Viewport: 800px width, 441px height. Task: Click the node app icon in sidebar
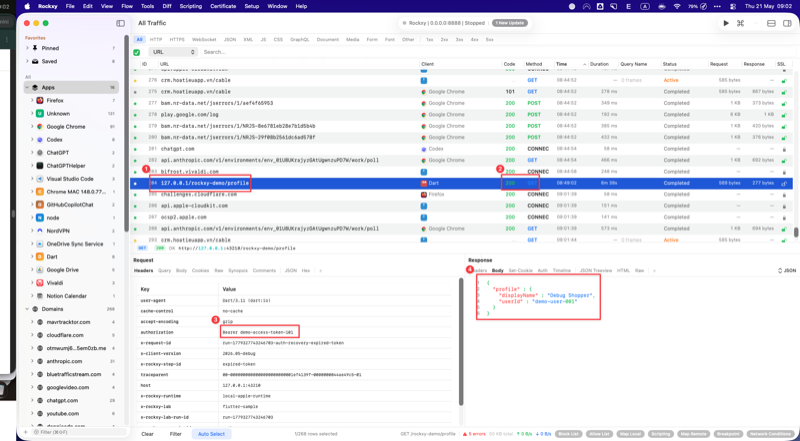pyautogui.click(x=40, y=217)
